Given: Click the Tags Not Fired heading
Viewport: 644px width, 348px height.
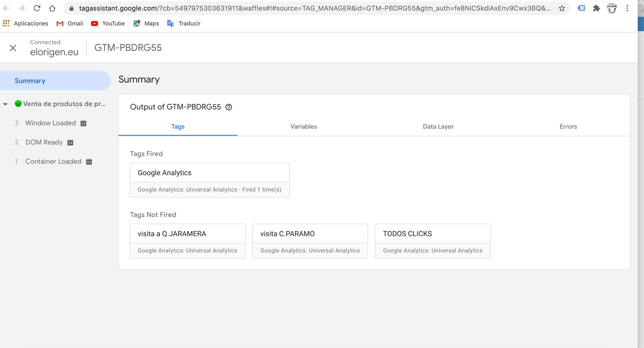Looking at the screenshot, I should click(x=153, y=215).
